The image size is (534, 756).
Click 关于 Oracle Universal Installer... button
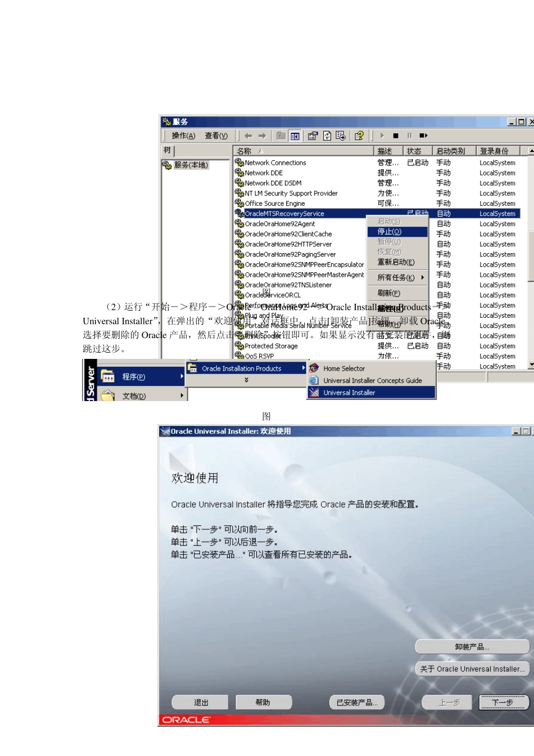472,669
